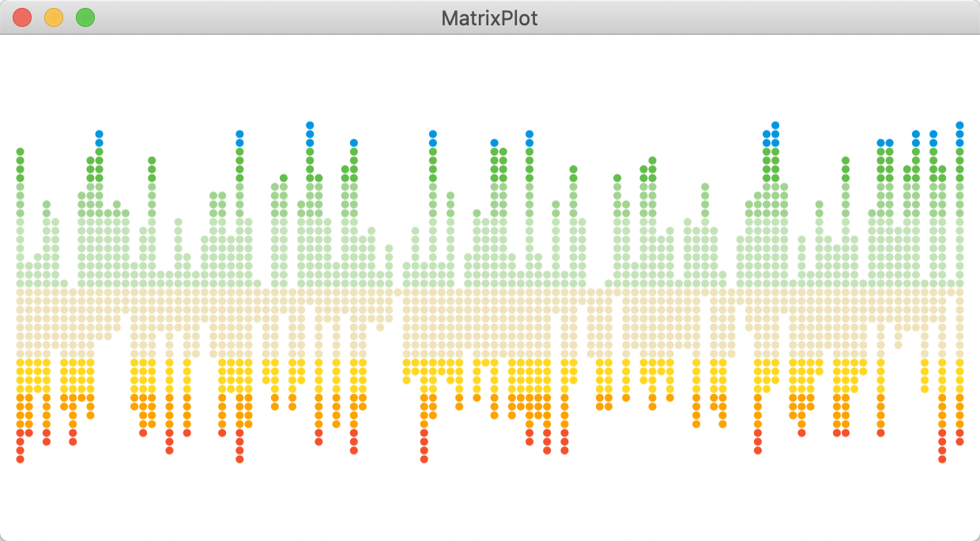Select taller column's top dot in adjacent blue-topped pair

click(x=775, y=125)
